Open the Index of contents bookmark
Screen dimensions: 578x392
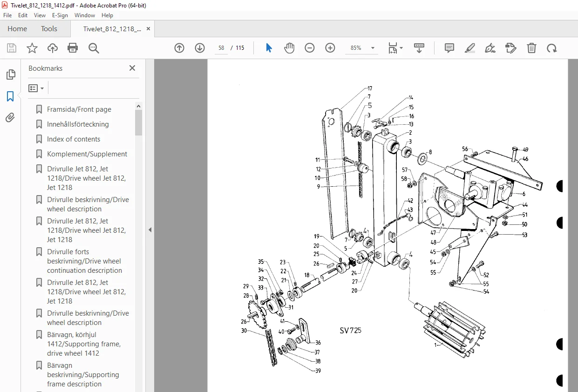(74, 139)
